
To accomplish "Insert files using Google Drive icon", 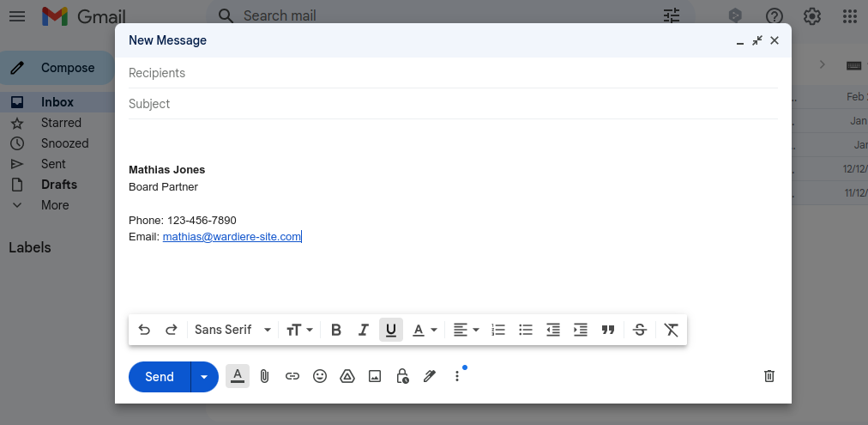I will pyautogui.click(x=347, y=376).
